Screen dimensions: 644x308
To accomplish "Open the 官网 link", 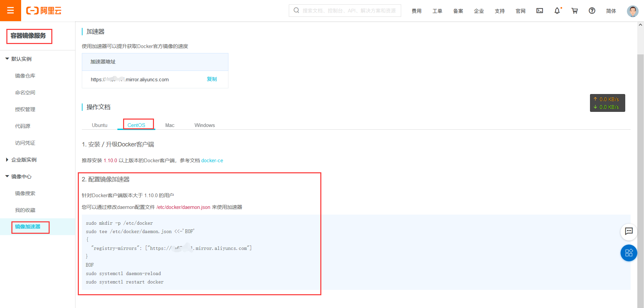I will 521,11.
